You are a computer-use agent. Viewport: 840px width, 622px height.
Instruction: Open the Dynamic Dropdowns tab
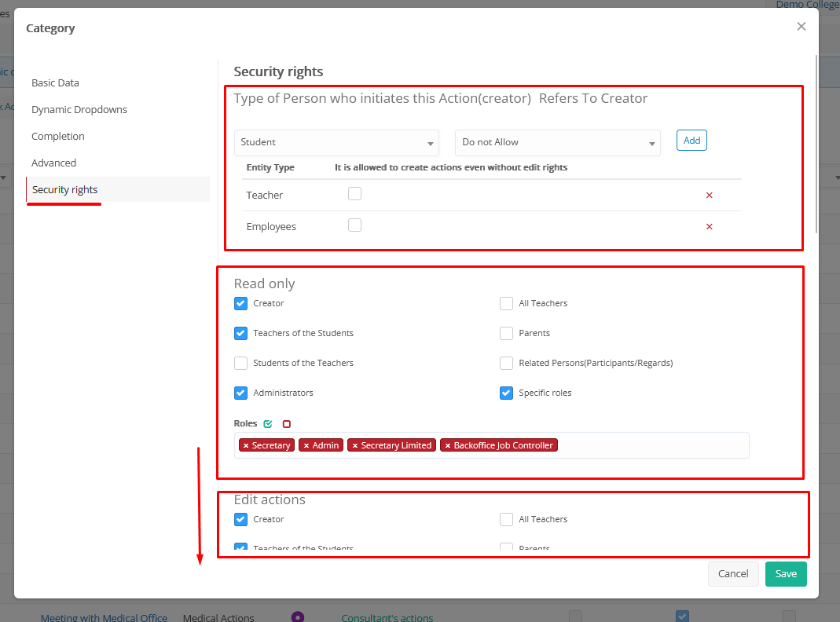pyautogui.click(x=79, y=109)
